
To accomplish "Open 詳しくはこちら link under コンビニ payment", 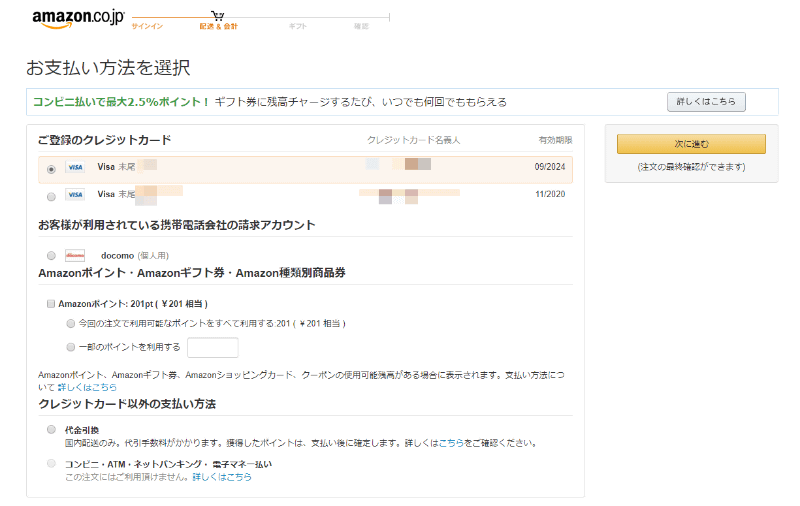I will point(222,477).
